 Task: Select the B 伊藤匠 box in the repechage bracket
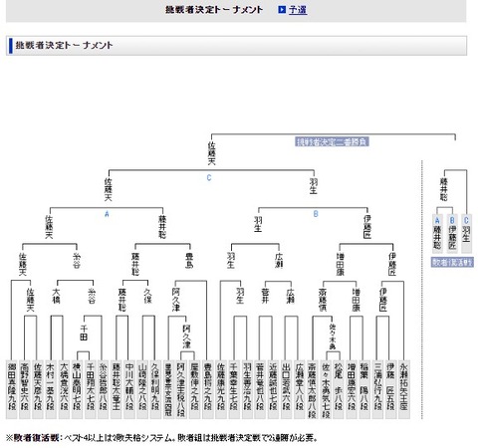[x=452, y=234]
